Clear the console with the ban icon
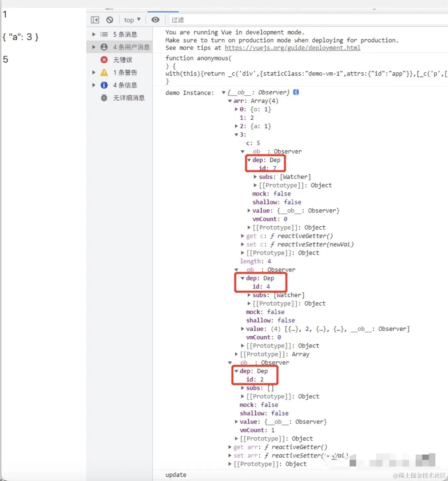This screenshot has width=448, height=481. point(110,20)
